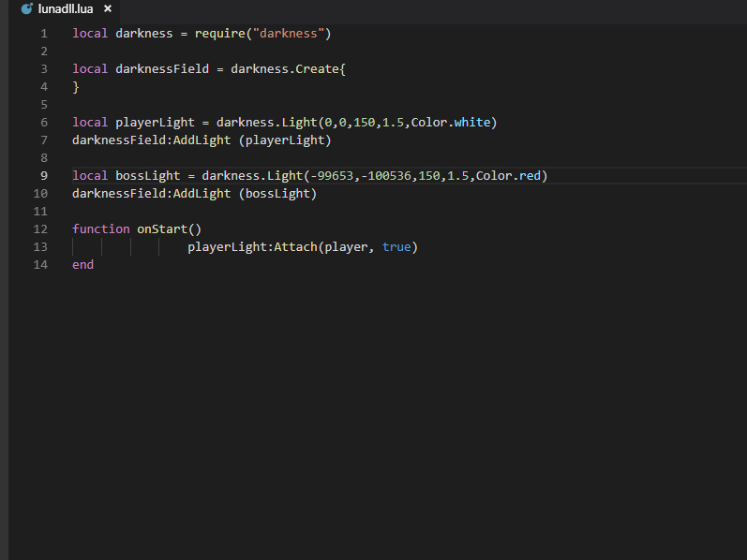Click the Lua file icon on the tab

click(27, 8)
